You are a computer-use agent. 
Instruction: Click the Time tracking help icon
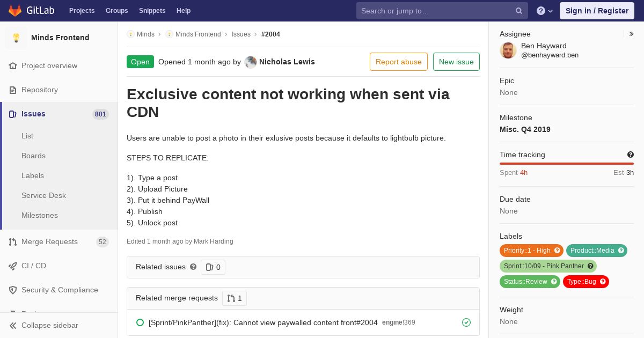631,155
